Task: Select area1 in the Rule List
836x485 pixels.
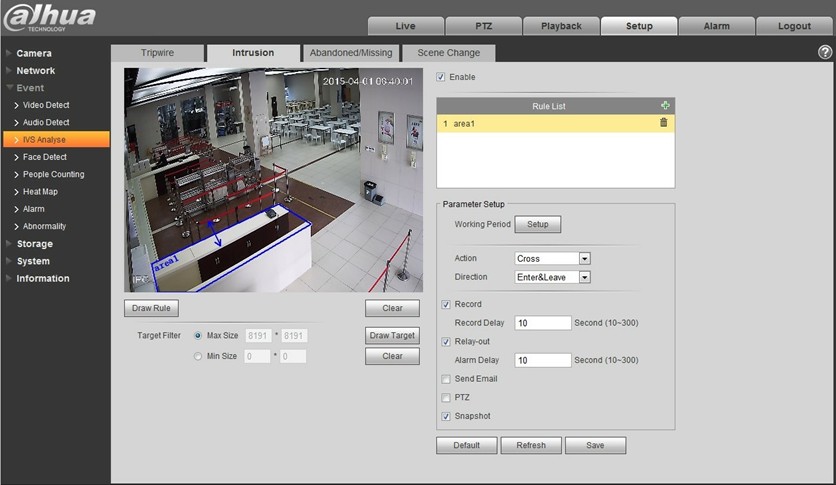Action: coord(540,123)
